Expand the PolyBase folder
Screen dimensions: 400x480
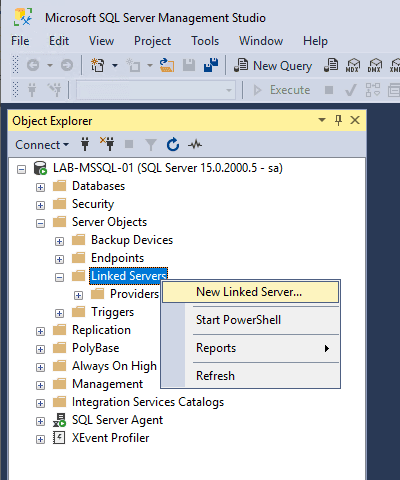(x=40, y=349)
